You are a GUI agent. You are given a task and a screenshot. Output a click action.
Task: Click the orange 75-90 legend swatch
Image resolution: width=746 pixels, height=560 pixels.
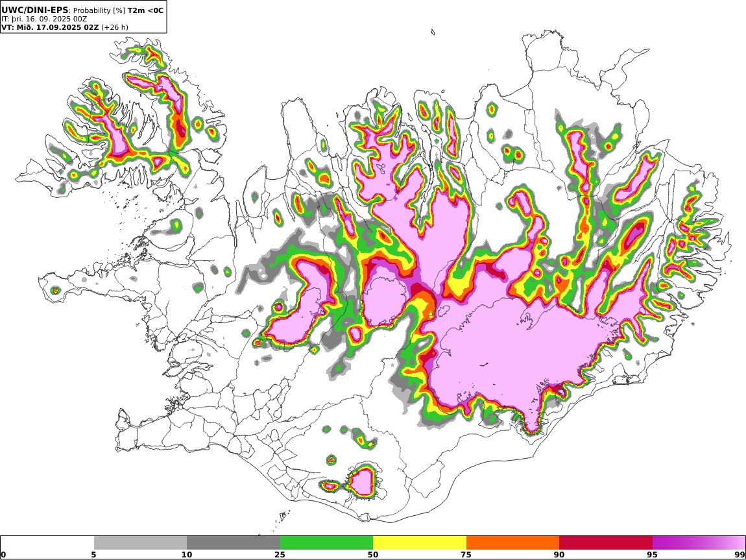tap(513, 543)
